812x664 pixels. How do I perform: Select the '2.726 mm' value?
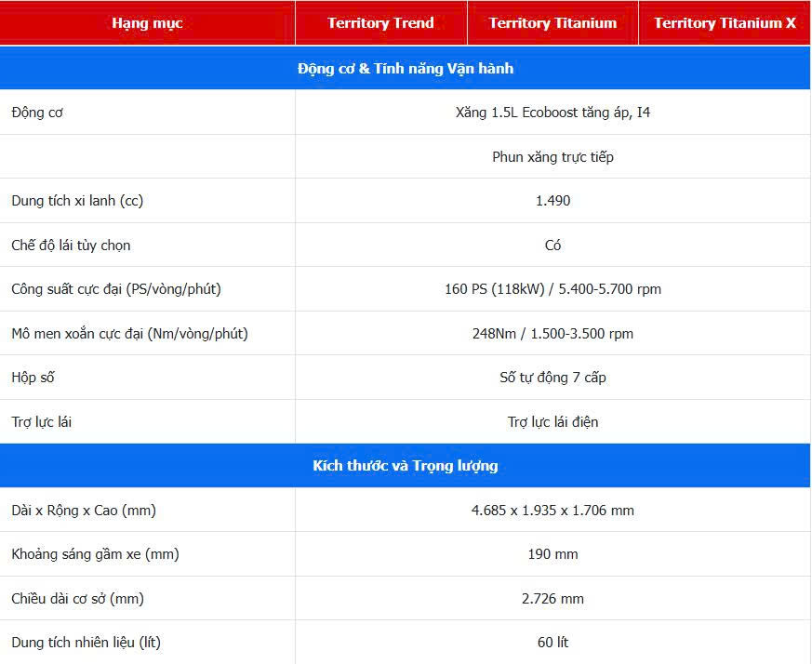(x=552, y=599)
